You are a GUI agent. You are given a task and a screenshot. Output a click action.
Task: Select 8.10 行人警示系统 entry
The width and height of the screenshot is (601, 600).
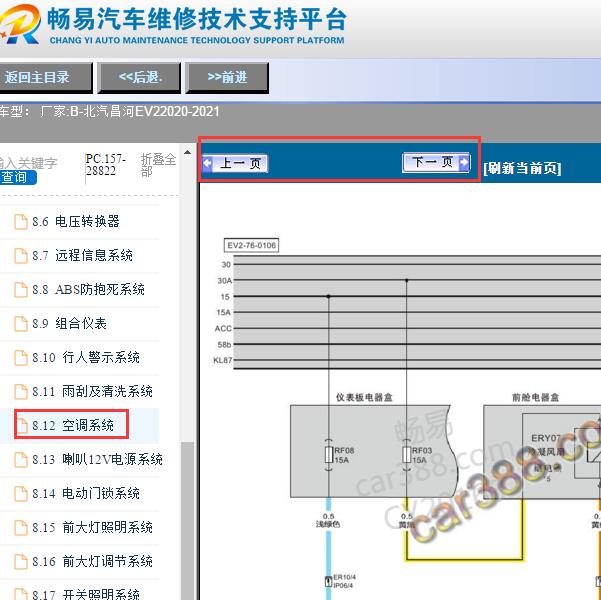86,357
